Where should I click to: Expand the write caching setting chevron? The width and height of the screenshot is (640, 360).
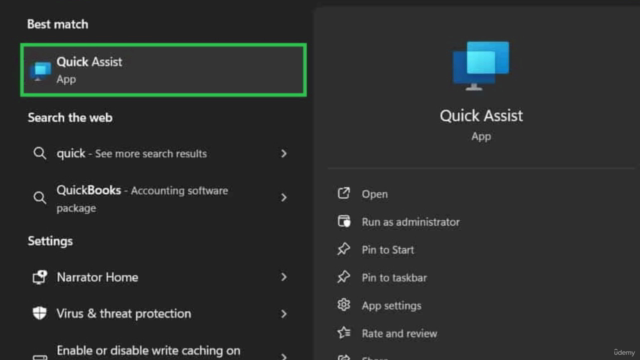pos(284,356)
